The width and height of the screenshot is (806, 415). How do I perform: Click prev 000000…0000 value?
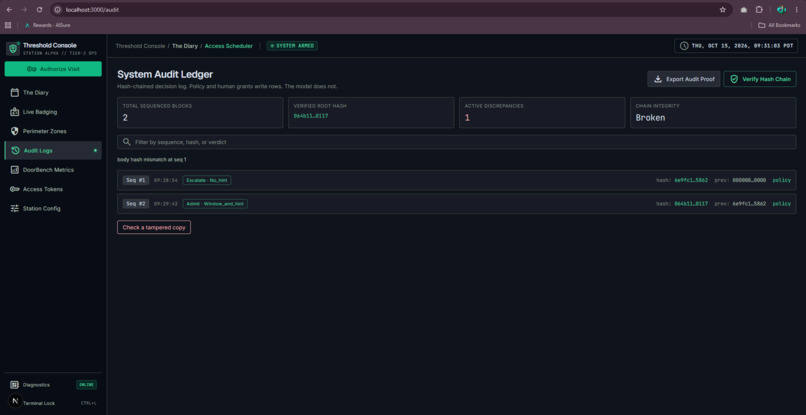(749, 181)
